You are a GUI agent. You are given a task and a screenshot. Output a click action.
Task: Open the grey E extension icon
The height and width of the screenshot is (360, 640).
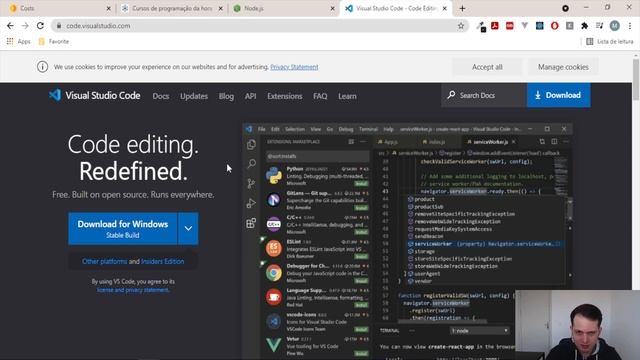(569, 26)
